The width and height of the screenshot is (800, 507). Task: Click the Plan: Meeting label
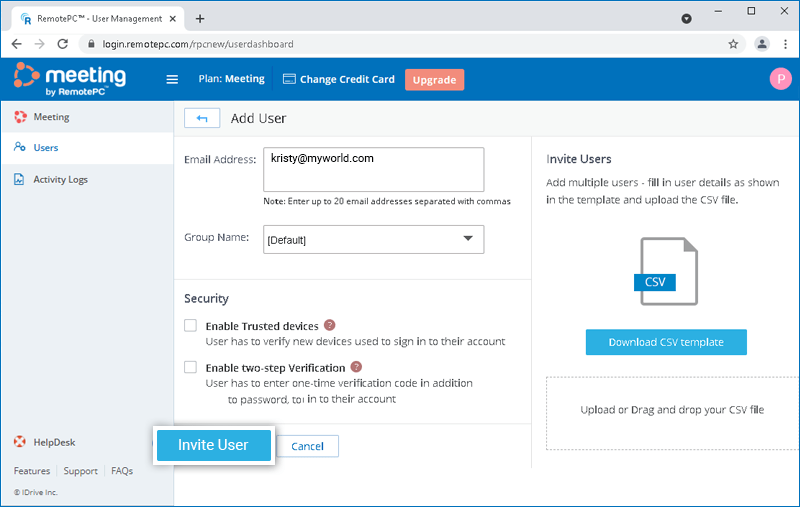tap(232, 79)
